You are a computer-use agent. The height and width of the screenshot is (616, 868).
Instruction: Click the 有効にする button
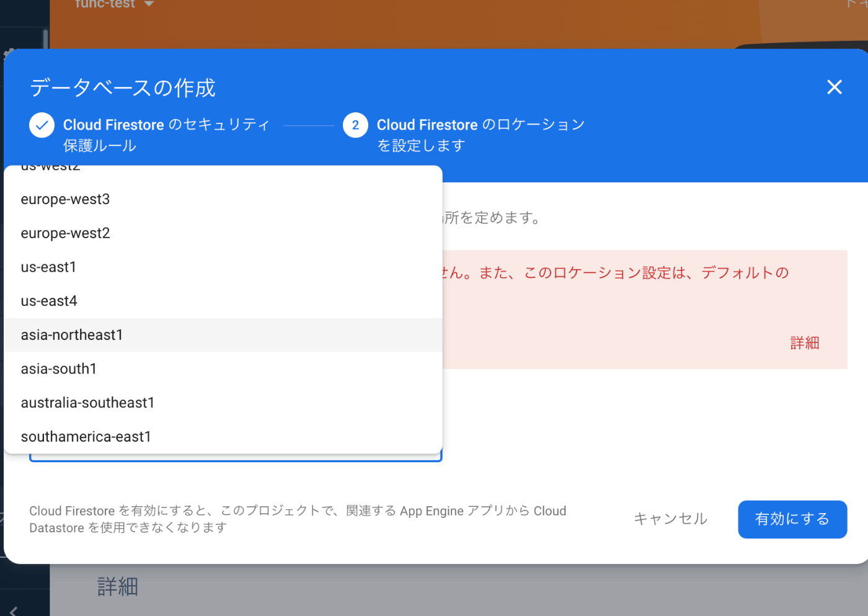[792, 519]
